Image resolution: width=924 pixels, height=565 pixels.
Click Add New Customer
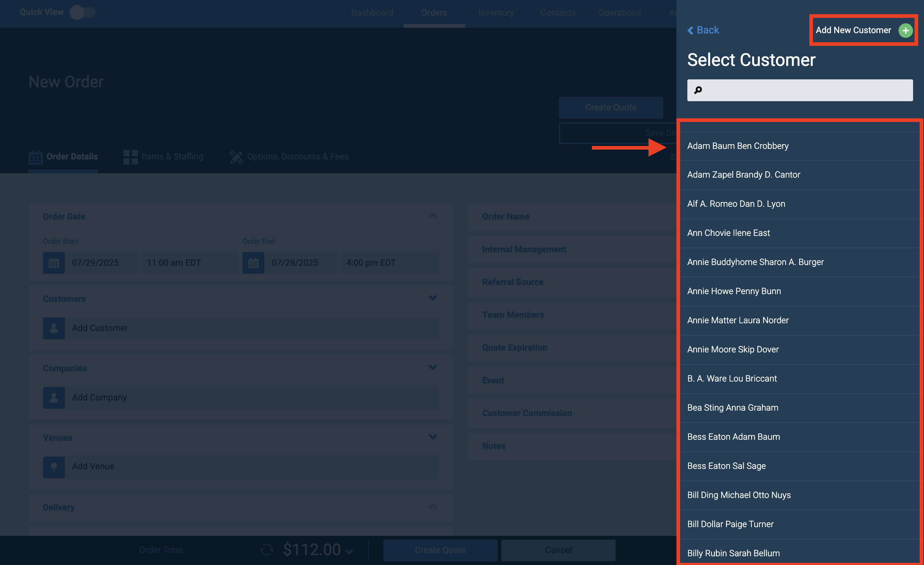tap(864, 30)
